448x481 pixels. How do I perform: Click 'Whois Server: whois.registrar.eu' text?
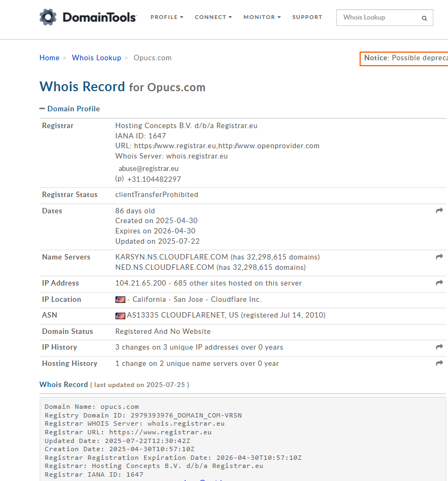pyautogui.click(x=171, y=156)
